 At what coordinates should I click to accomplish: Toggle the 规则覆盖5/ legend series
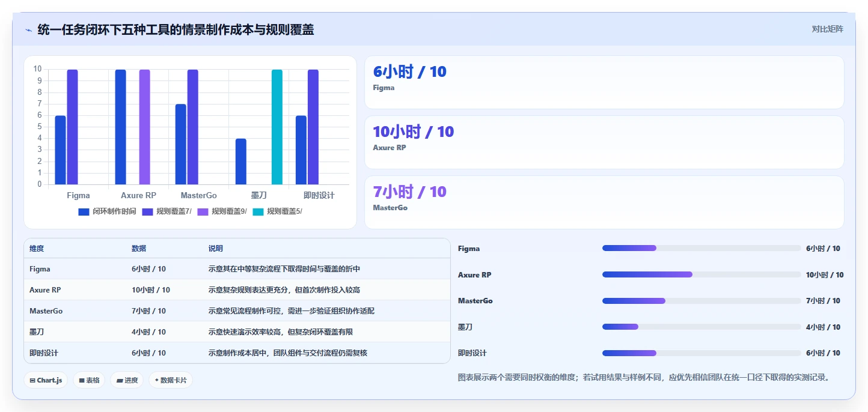[x=277, y=211]
